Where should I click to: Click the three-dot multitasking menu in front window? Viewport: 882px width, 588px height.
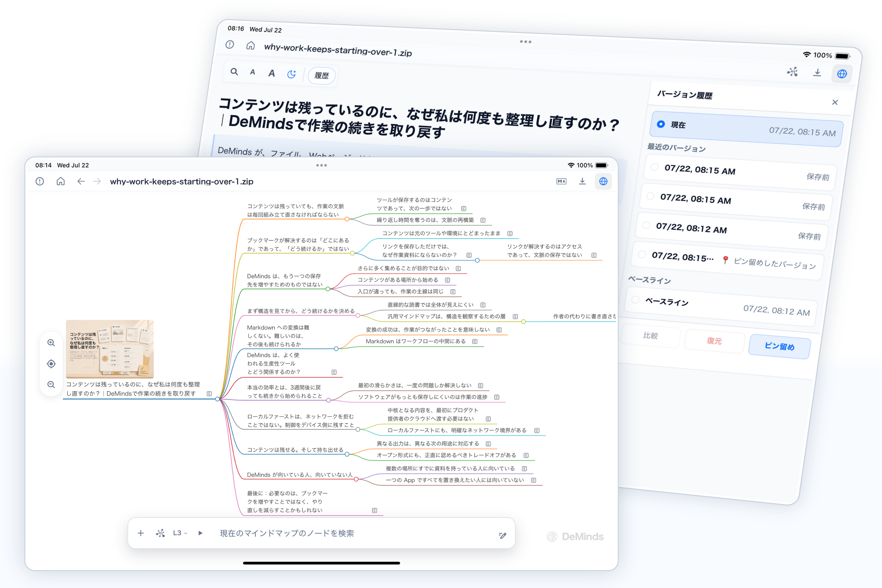(x=321, y=165)
